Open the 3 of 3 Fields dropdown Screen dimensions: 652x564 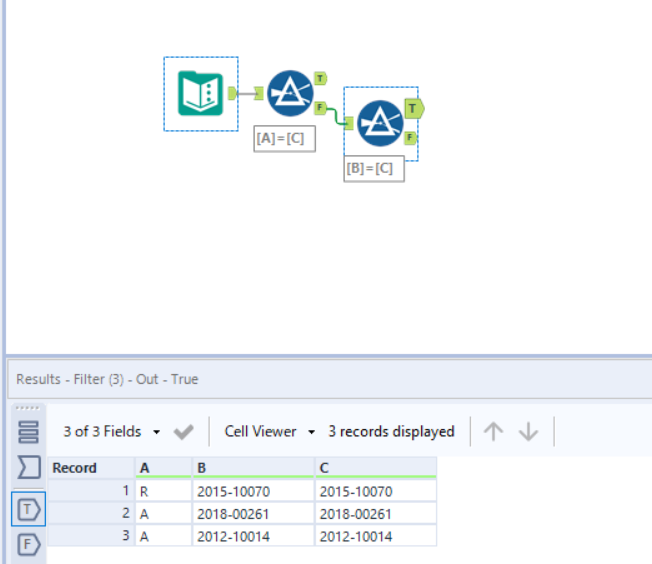point(111,432)
